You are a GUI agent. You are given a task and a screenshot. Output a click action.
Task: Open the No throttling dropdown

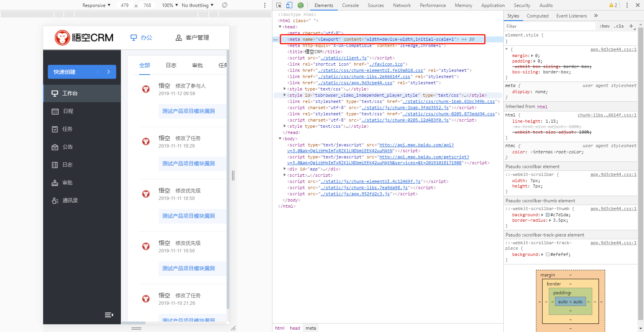[197, 5]
